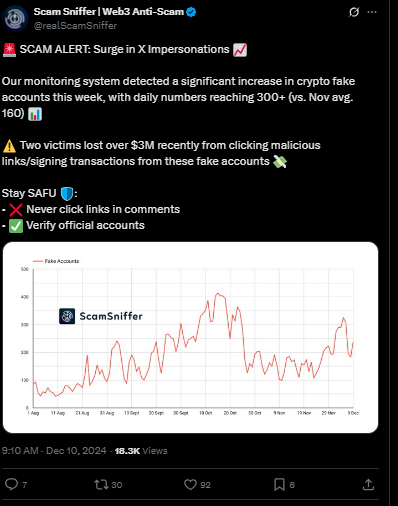Viewport: 398px width, 506px height.
Task: Open the three-dot more options menu
Action: pos(372,12)
